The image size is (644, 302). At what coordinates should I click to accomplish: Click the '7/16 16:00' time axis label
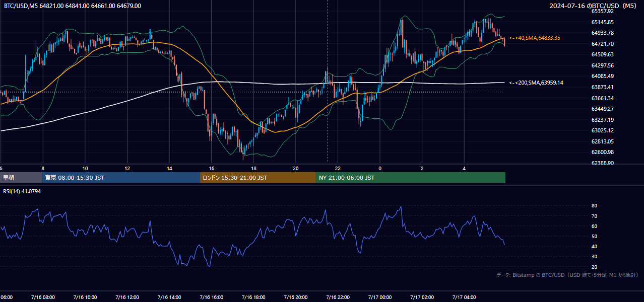[211, 297]
